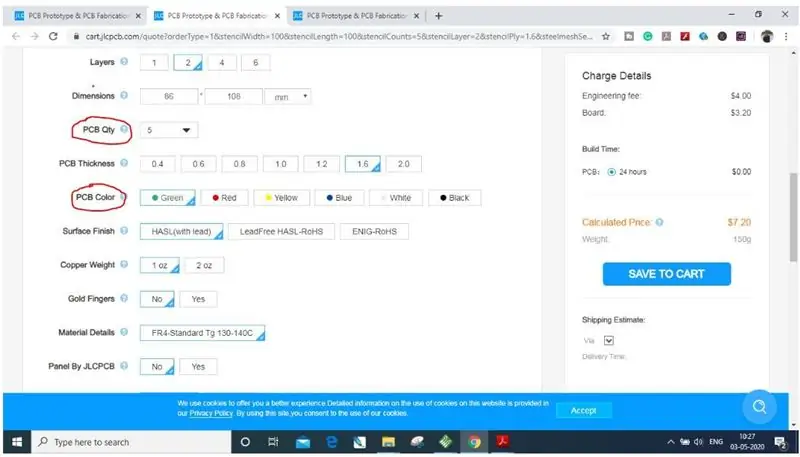The height and width of the screenshot is (457, 800).
Task: Open the notifications action center
Action: (x=780, y=442)
